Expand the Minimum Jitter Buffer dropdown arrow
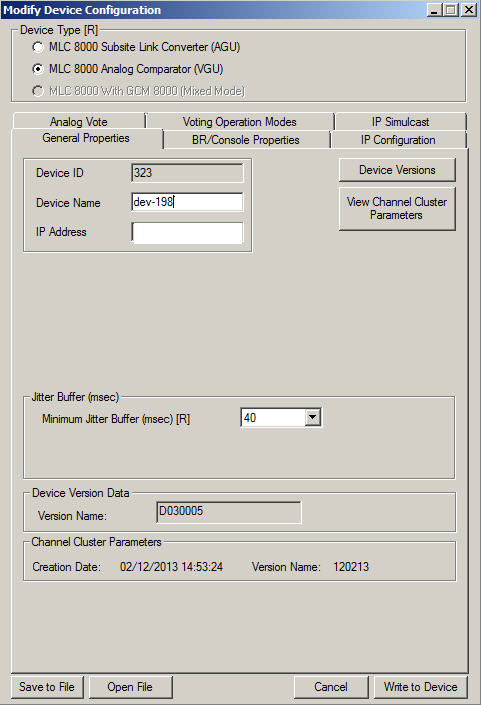Screen dimensions: 481x705 (313, 417)
